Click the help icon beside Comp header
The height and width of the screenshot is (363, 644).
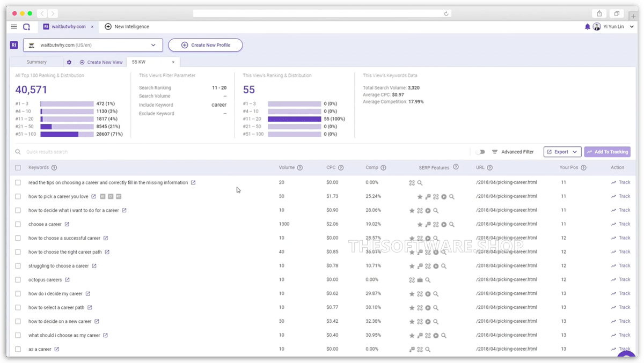click(x=384, y=168)
